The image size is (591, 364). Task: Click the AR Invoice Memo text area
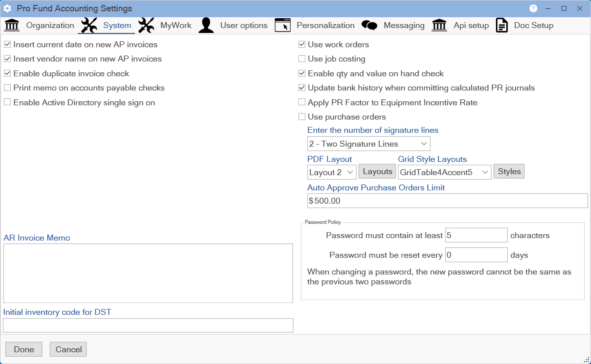click(148, 273)
